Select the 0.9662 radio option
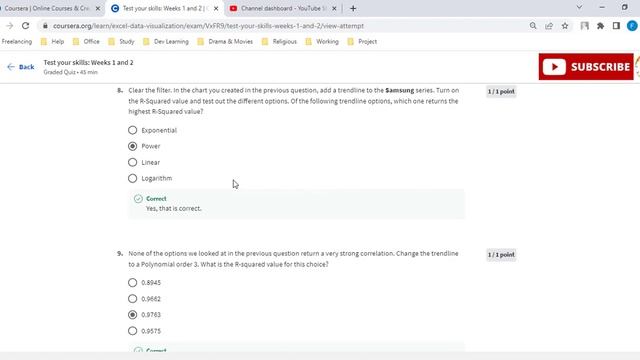The width and height of the screenshot is (640, 360). click(x=132, y=299)
